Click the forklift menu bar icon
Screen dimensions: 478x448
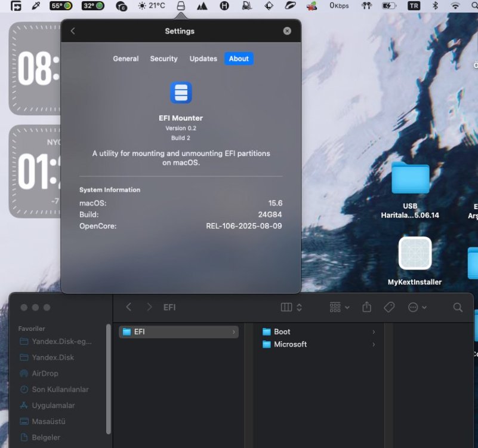pos(247,6)
